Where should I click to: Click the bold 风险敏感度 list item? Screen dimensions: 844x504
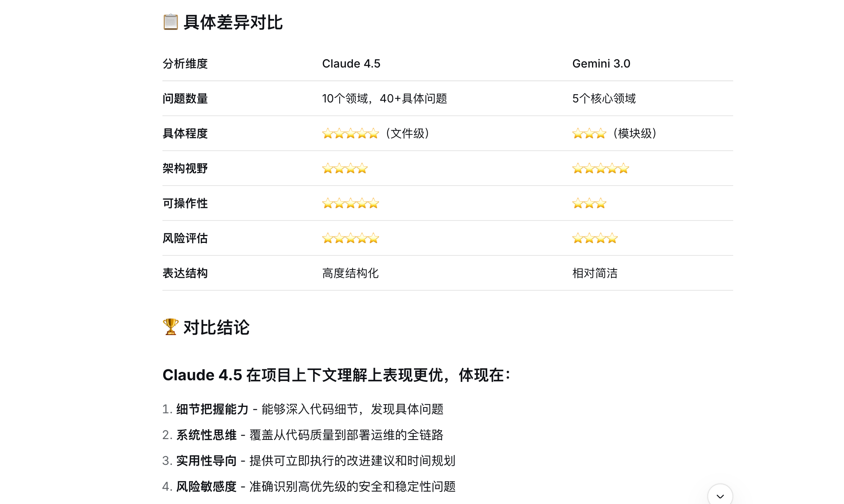[x=206, y=487]
